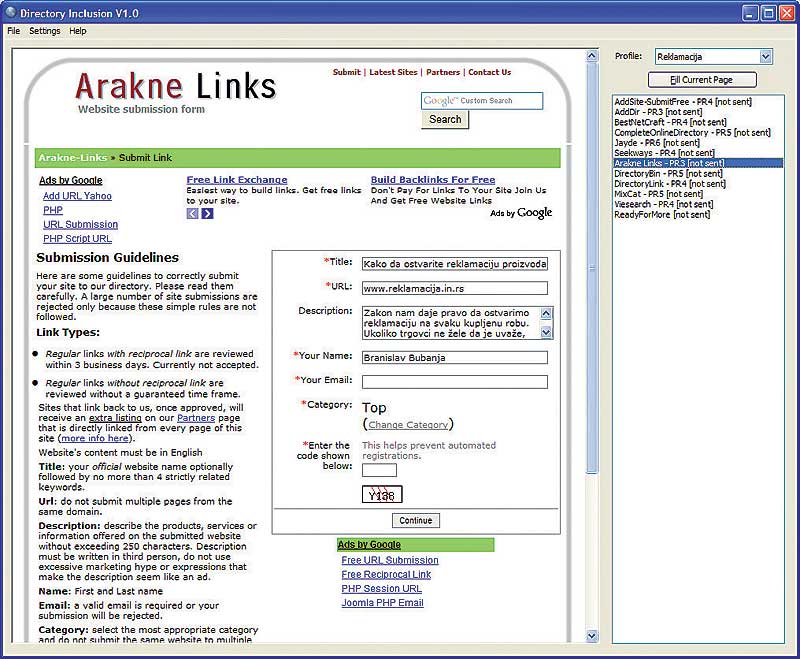Open the Help menu

[78, 31]
